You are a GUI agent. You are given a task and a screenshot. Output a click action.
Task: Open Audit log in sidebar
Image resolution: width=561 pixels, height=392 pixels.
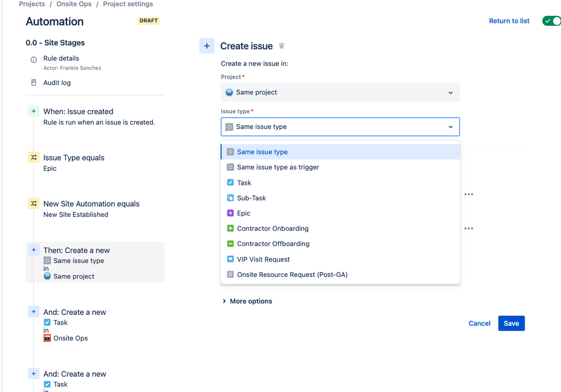57,83
